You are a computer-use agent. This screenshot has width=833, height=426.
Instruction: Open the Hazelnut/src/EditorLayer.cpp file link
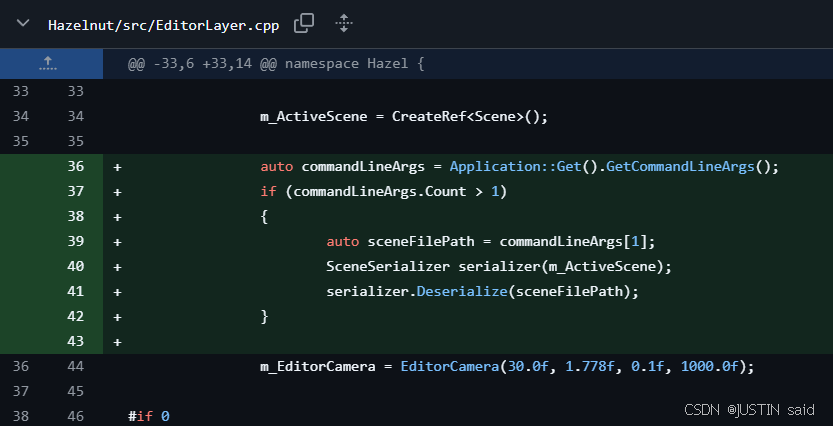(163, 25)
